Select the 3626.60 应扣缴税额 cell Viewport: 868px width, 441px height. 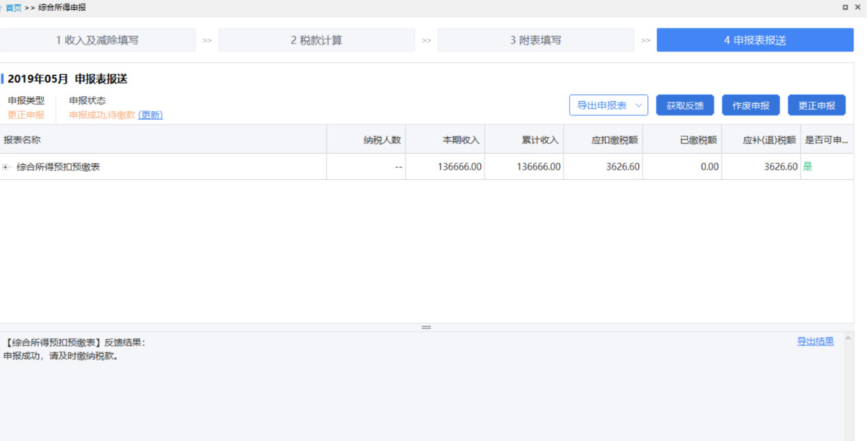[603, 167]
